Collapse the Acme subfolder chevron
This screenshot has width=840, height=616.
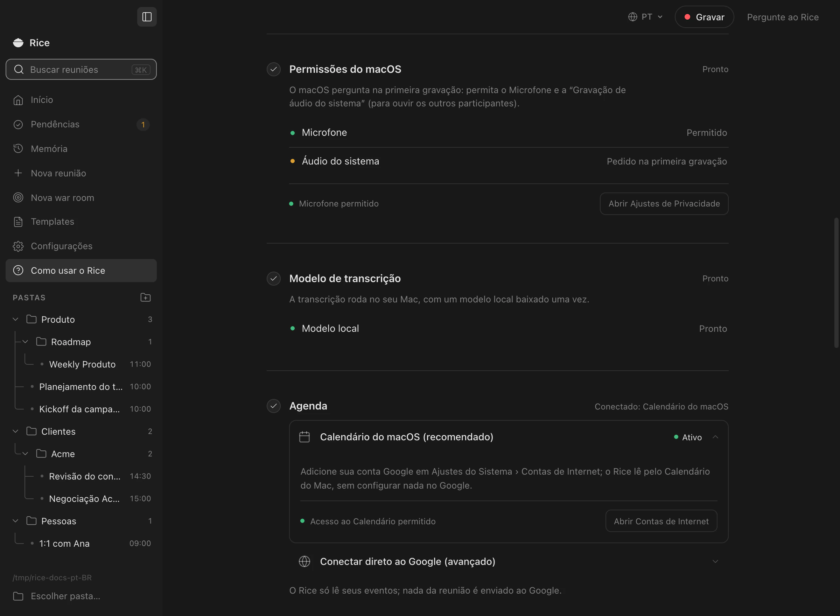25,454
